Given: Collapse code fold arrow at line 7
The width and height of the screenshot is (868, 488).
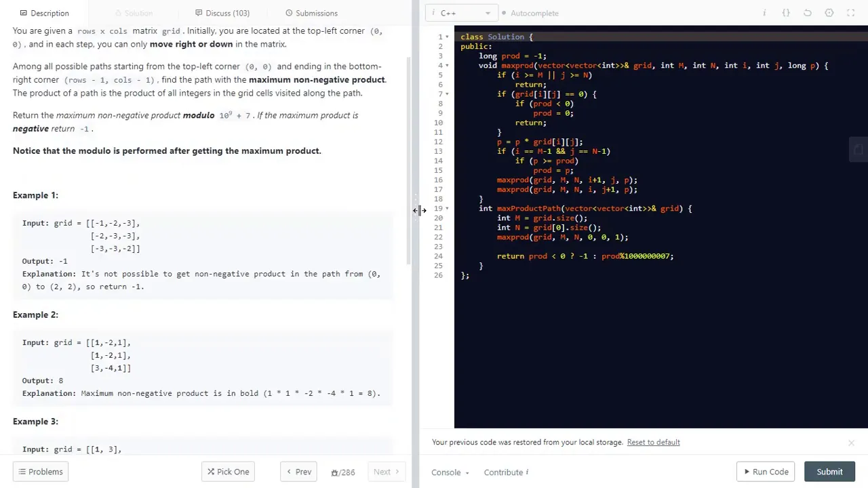Looking at the screenshot, I should coord(448,94).
